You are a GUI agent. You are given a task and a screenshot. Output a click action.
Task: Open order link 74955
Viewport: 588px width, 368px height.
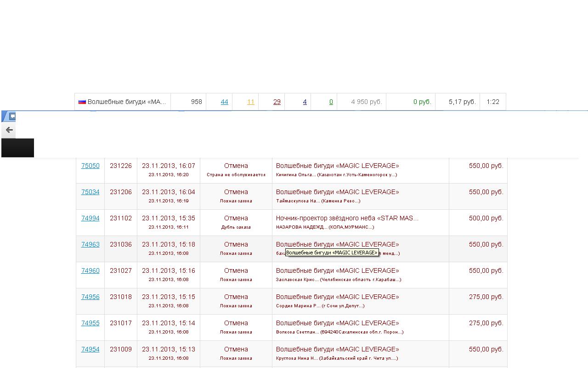pyautogui.click(x=90, y=323)
